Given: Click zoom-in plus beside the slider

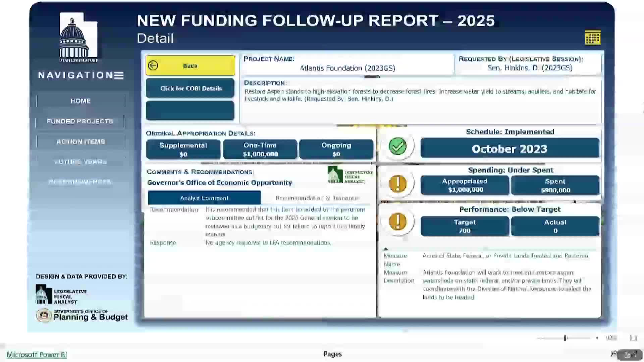Looking at the screenshot, I should pyautogui.click(x=597, y=338).
